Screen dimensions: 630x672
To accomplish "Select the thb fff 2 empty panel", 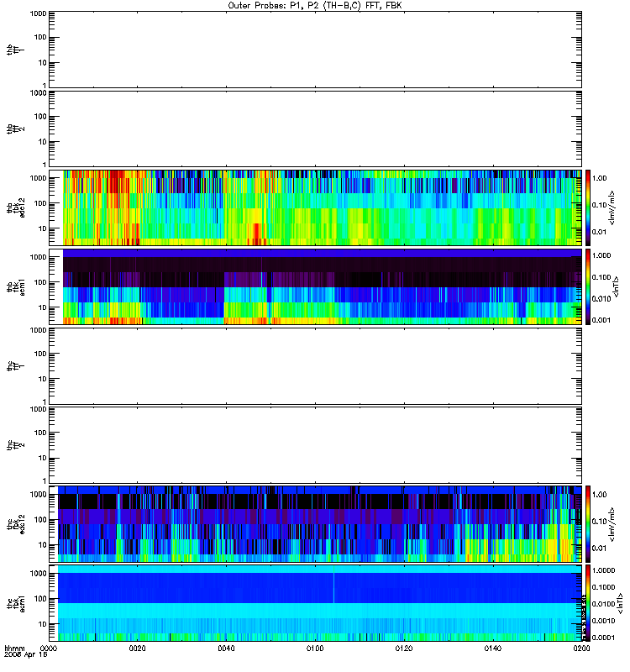I will (x=315, y=129).
